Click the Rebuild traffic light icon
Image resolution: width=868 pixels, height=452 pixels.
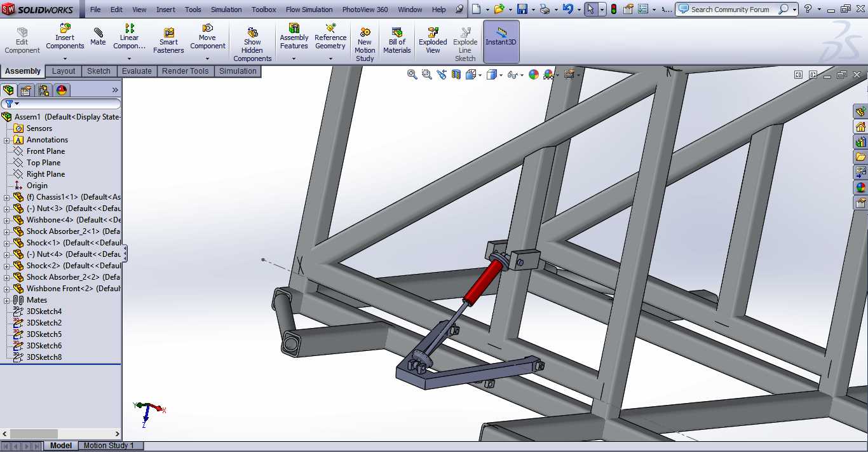click(x=613, y=9)
